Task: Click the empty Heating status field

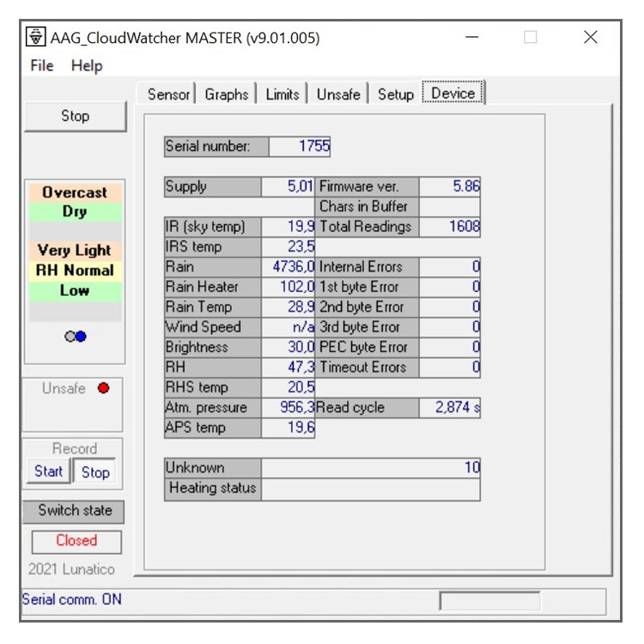Action: 370,489
